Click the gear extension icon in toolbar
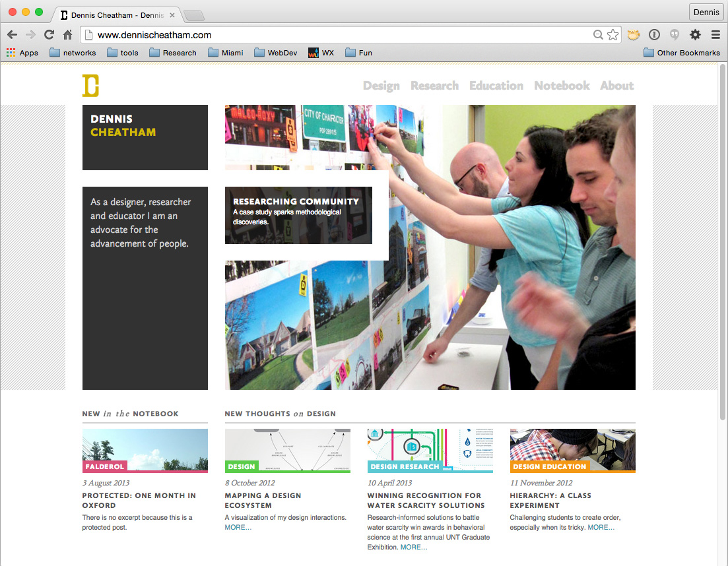 tap(695, 35)
